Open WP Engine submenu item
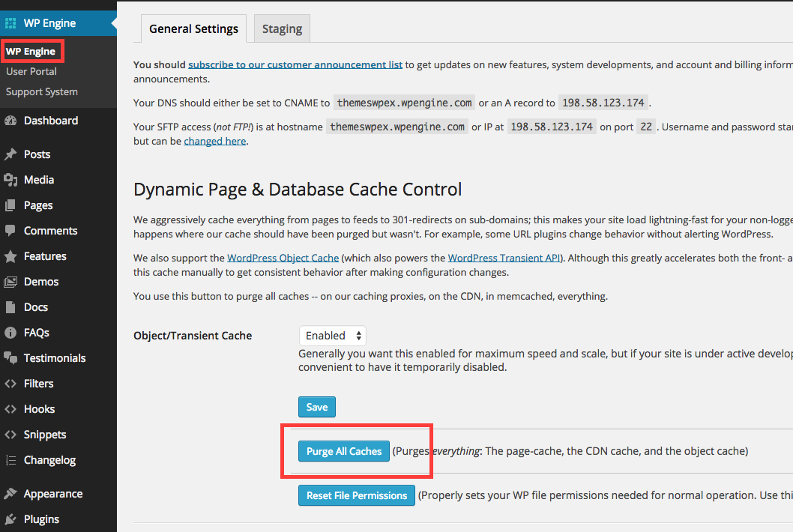The width and height of the screenshot is (793, 532). point(31,52)
